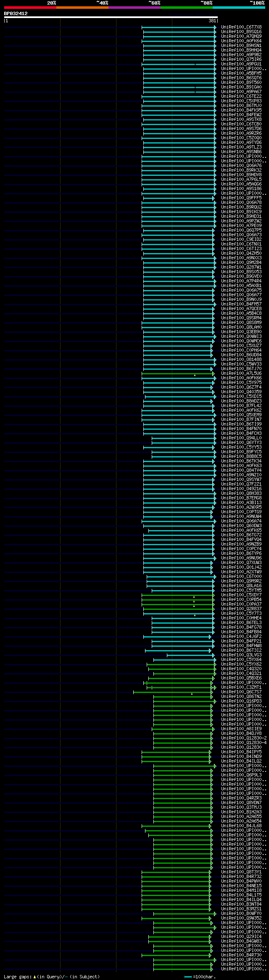Screen dimensions: 269x980
Task: Select label UniRef100_B4FK95
Action: coord(241,110)
